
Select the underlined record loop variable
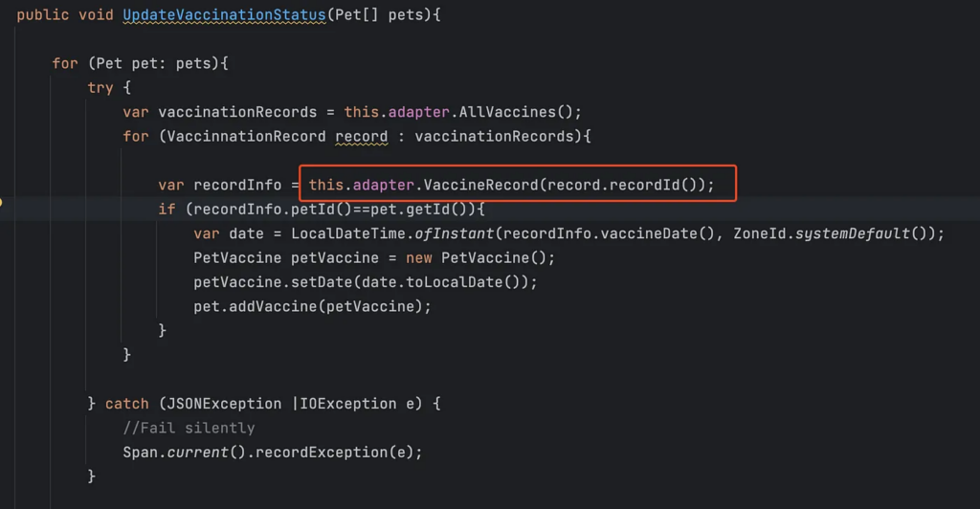point(361,137)
